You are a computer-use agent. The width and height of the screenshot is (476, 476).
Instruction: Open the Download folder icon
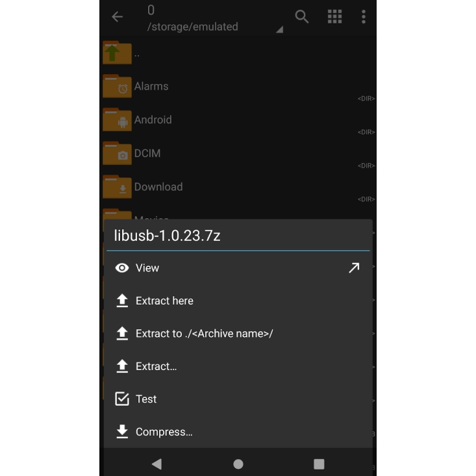tap(117, 186)
